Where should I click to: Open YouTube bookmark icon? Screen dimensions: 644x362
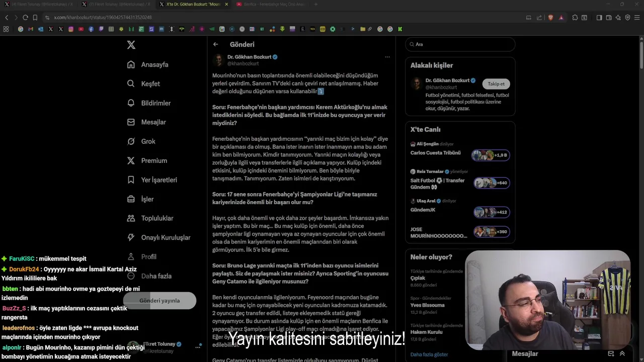[81, 29]
